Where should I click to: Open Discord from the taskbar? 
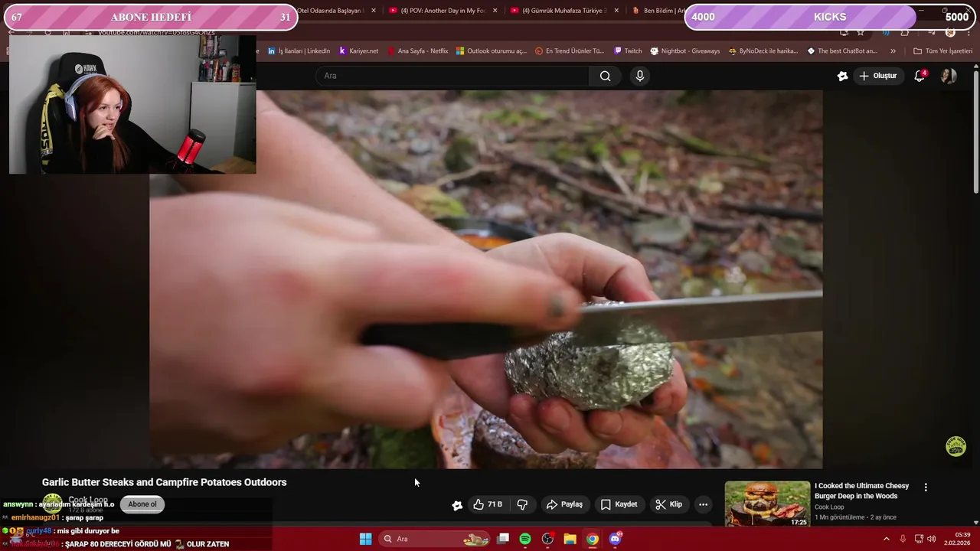[615, 539]
